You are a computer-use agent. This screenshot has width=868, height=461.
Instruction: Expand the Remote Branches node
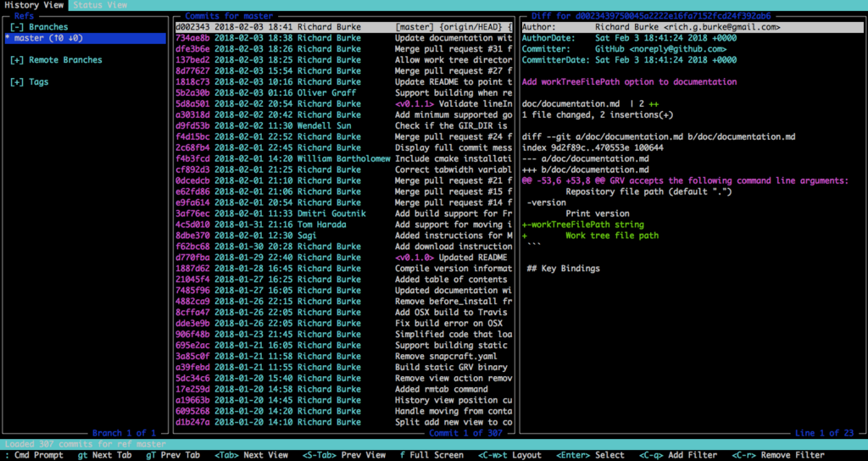[x=56, y=60]
